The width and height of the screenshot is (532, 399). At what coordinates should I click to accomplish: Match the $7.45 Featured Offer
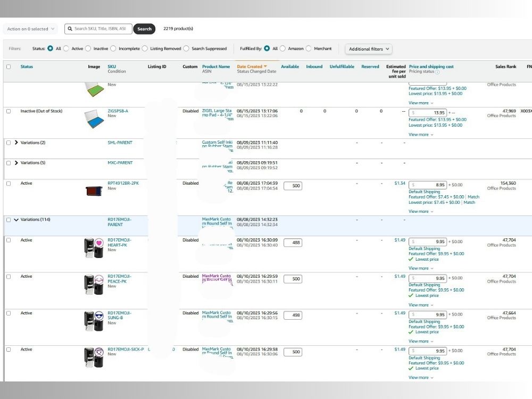[473, 197]
